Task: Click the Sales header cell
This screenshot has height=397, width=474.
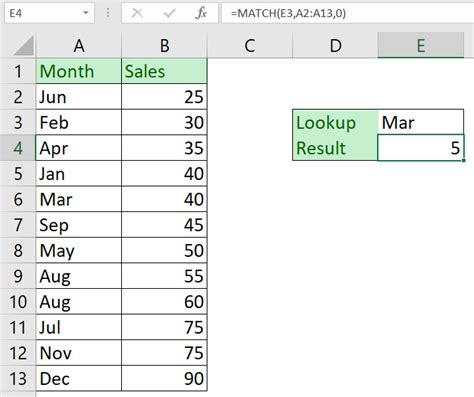Action: 164,71
